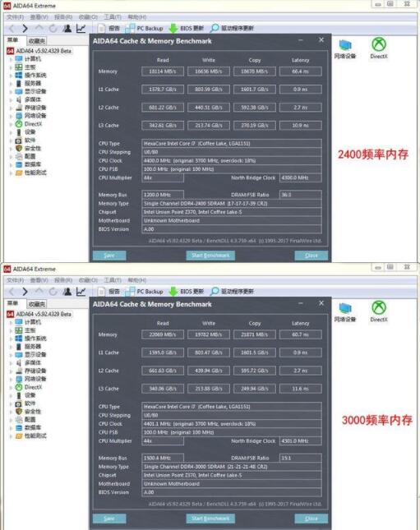Screen dimensions: 420x530
Task: Click Refresh icon in 2400频率内存 AIDA64 window
Action: [x=53, y=29]
